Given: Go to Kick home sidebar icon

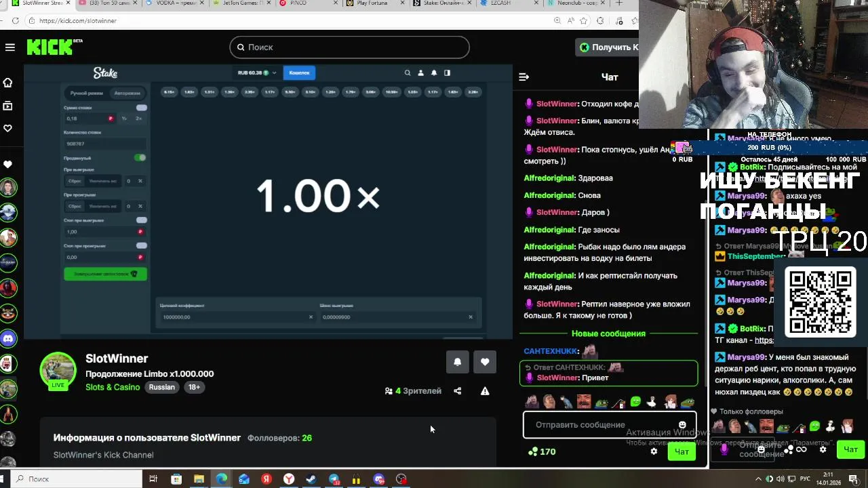Looking at the screenshot, I should click(8, 83).
